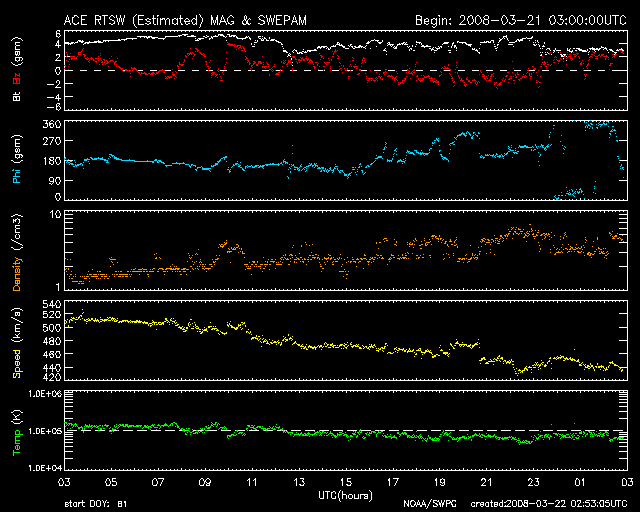
Task: Click the 'Bt Bz (gsm)' axis label
Action: click(17, 69)
